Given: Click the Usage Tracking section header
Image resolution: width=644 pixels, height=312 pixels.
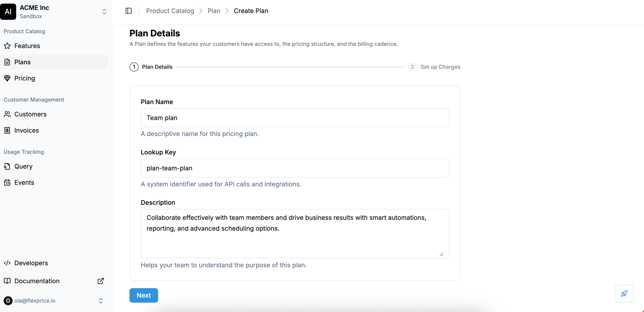Looking at the screenshot, I should click(24, 152).
